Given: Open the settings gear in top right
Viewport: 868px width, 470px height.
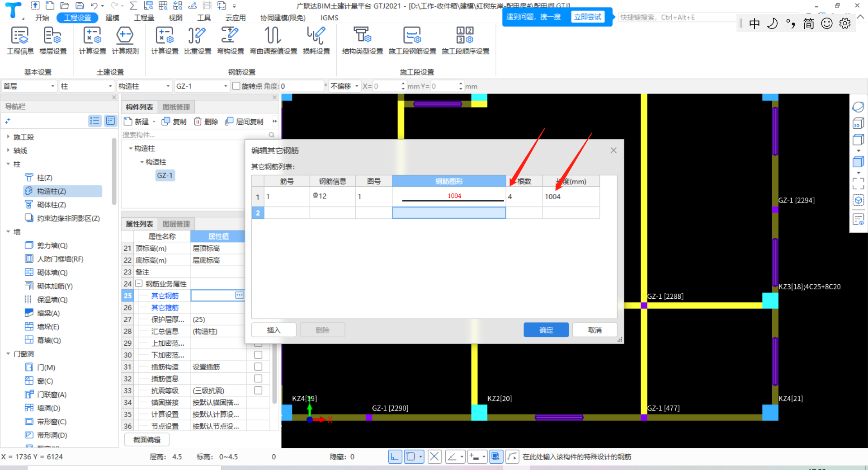Looking at the screenshot, I should click(844, 23).
